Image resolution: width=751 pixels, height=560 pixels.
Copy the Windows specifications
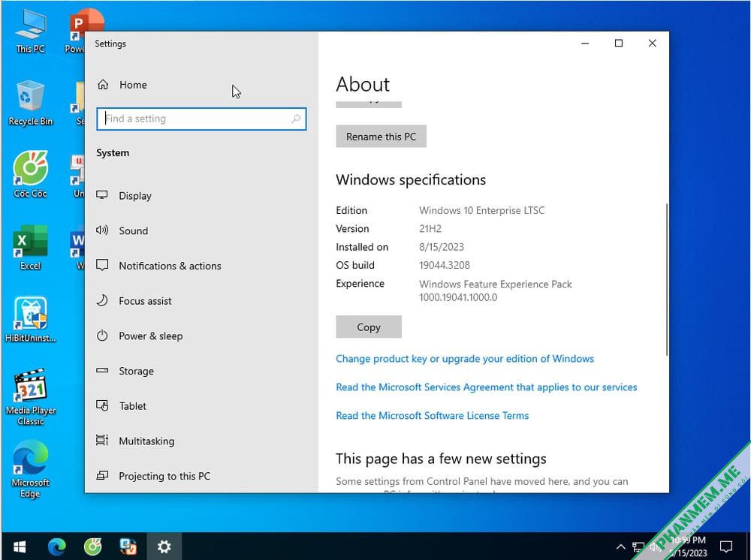click(368, 327)
